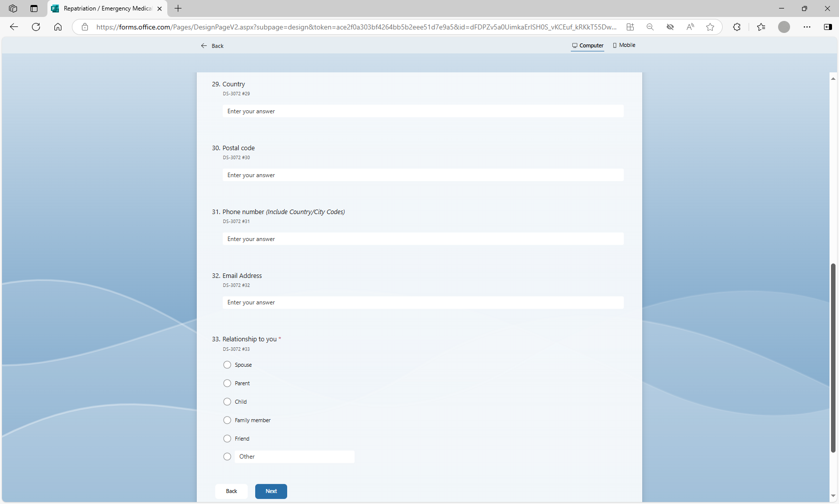This screenshot has width=839, height=504.
Task: Choose Parent as relationship
Action: (227, 383)
